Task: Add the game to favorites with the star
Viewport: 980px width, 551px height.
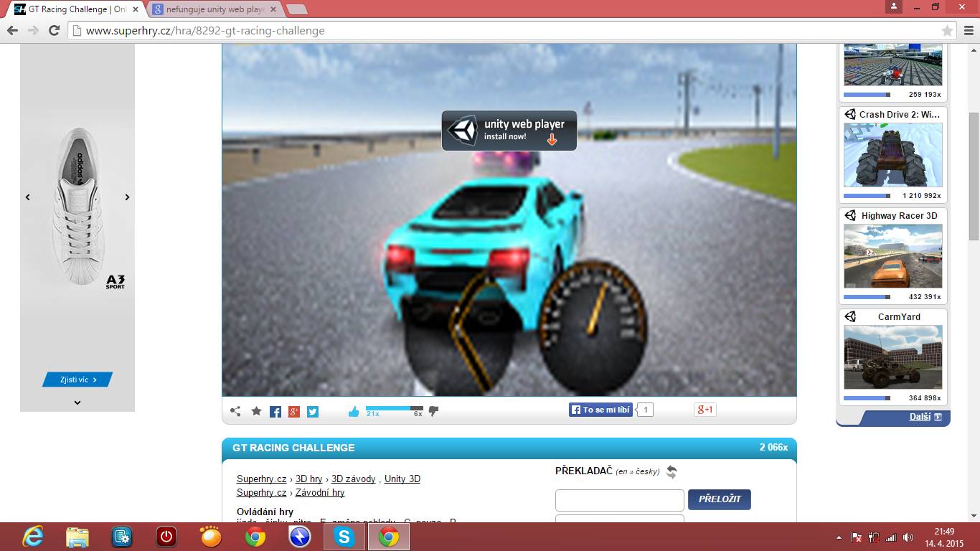Action: (x=256, y=411)
